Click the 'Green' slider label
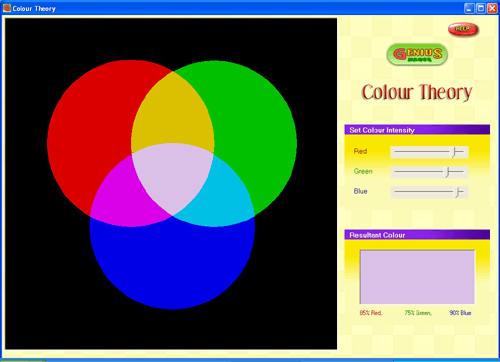The height and width of the screenshot is (362, 500). click(x=363, y=171)
